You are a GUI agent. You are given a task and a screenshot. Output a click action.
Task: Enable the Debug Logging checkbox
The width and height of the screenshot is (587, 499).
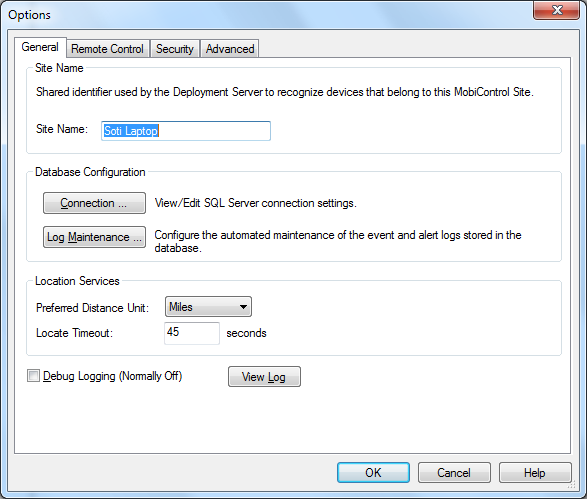coord(33,375)
